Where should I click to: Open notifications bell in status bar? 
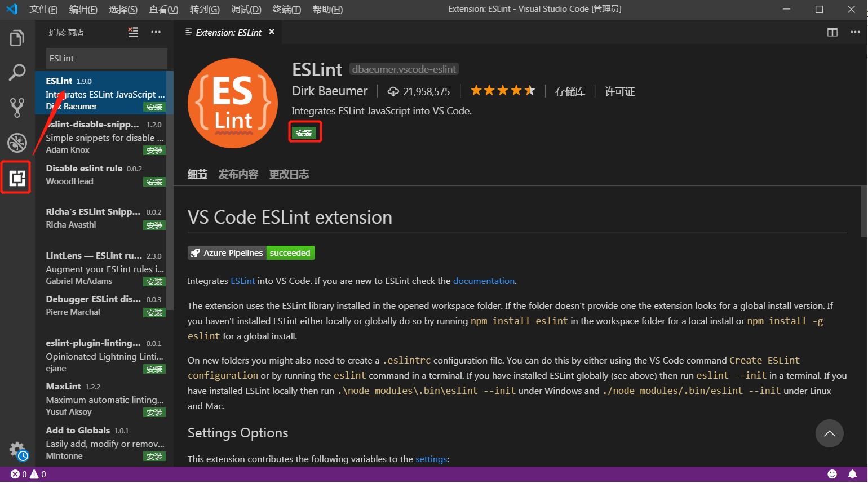click(x=852, y=475)
